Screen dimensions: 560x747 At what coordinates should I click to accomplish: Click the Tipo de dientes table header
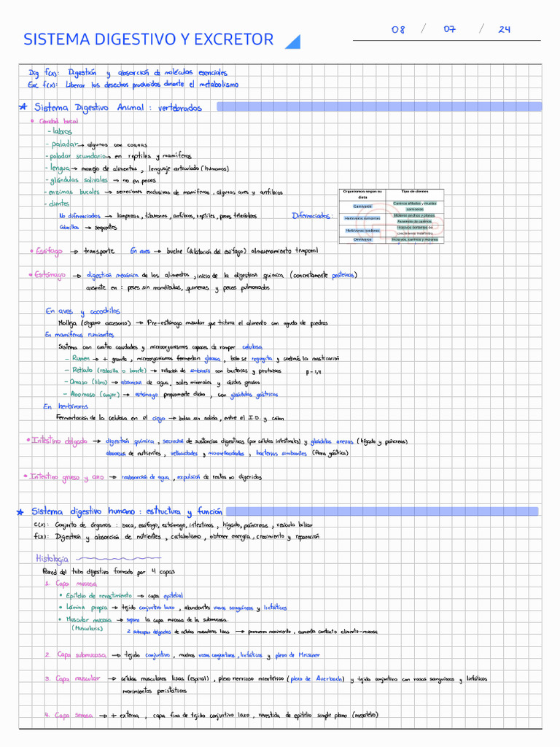tap(415, 192)
